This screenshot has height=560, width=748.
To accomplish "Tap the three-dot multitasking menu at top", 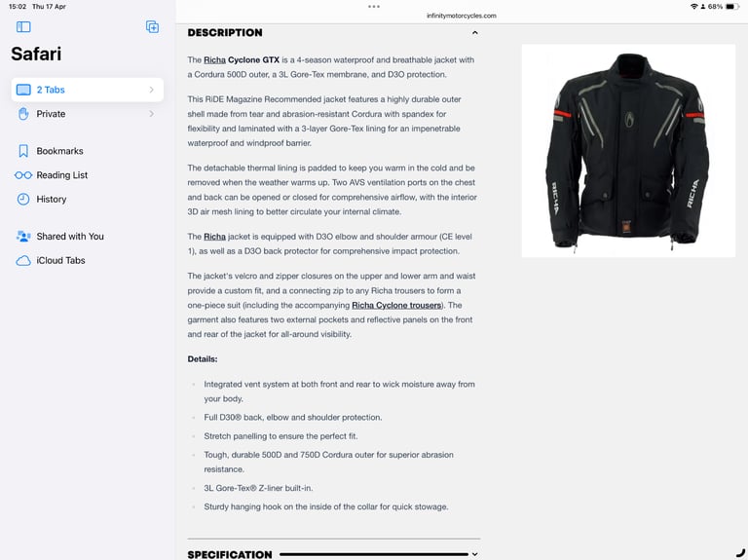I will pyautogui.click(x=374, y=7).
